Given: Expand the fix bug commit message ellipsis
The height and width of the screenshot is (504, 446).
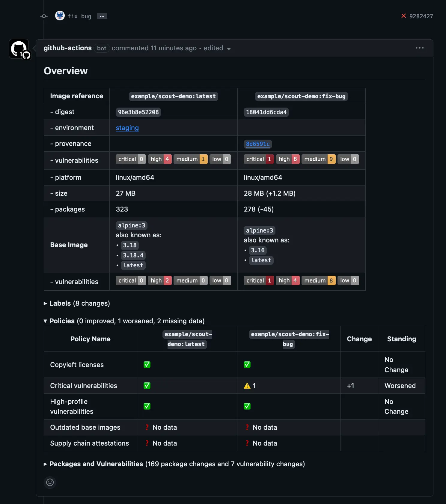Looking at the screenshot, I should tap(102, 16).
